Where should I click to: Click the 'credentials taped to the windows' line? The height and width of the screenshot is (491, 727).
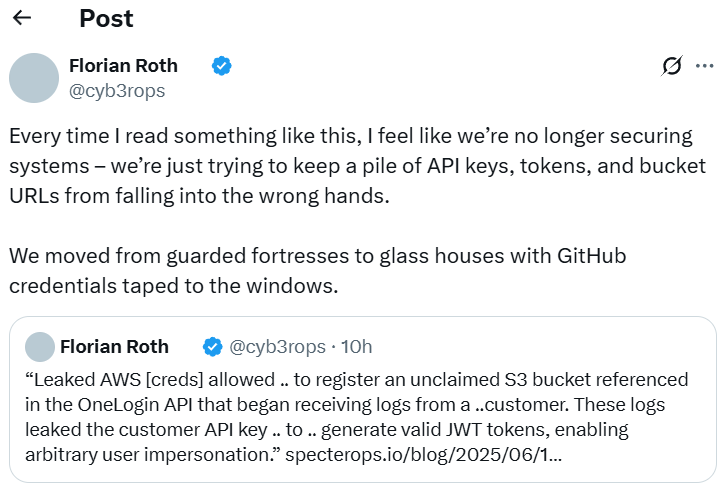(x=174, y=286)
